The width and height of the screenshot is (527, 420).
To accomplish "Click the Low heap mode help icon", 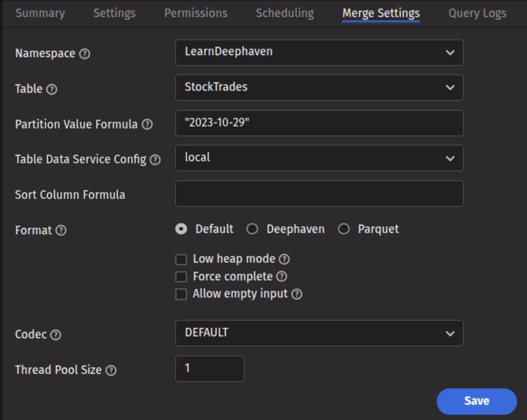I will click(284, 259).
